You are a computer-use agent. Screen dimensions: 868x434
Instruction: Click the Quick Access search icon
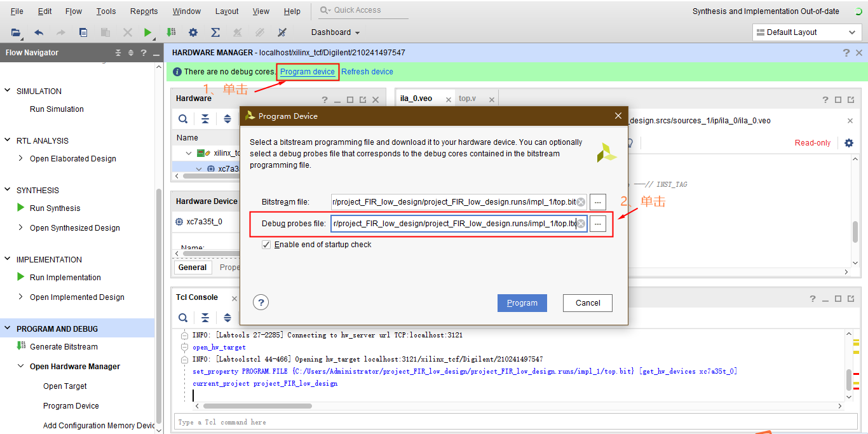pyautogui.click(x=325, y=10)
